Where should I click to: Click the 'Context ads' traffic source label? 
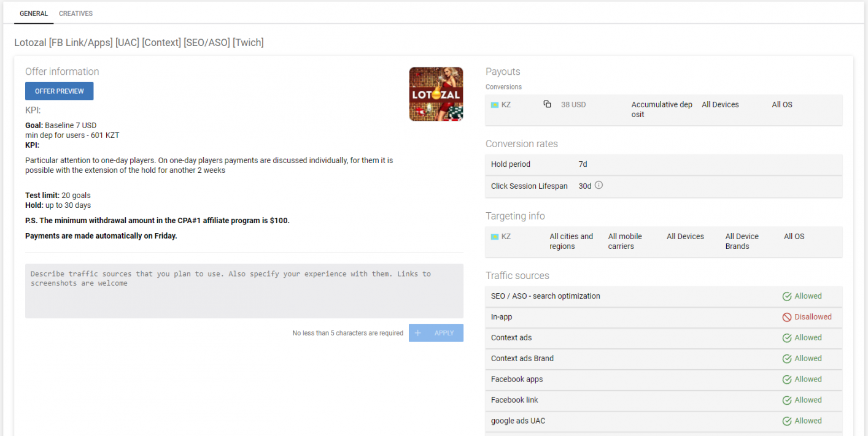tap(511, 338)
